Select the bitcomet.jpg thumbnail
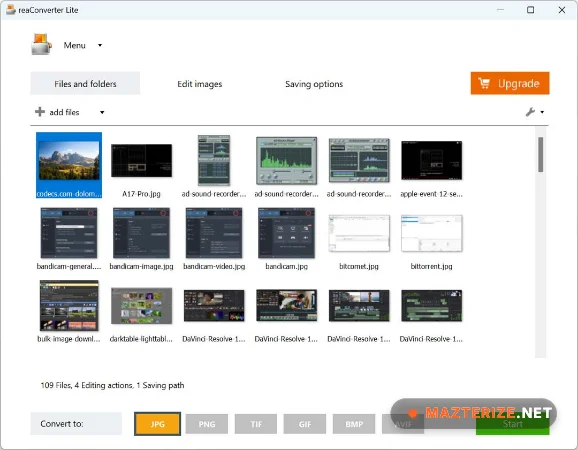The width and height of the screenshot is (578, 450). coord(359,233)
